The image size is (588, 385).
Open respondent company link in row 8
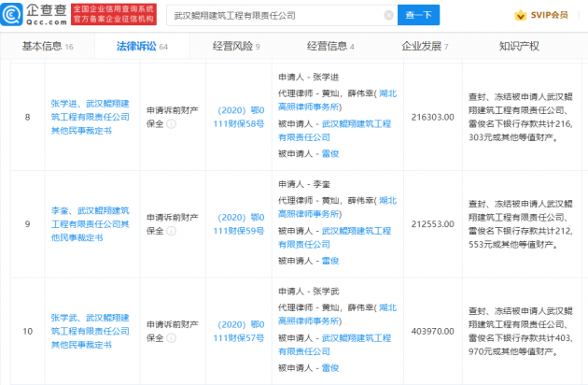(335, 130)
